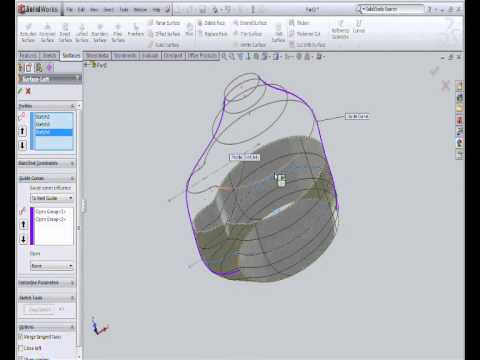This screenshot has height=360, width=480.
Task: Choose Offset Surface in the ribbon
Action: point(164,34)
